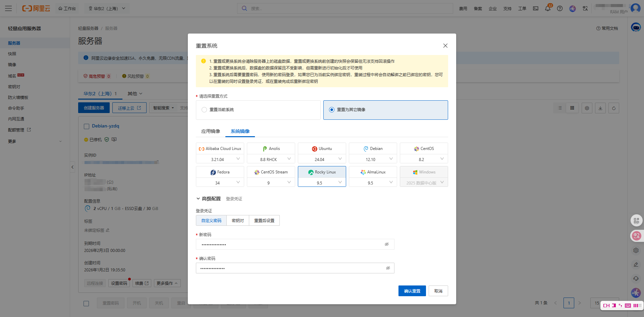This screenshot has height=317, width=644.
Task: Open the help question mark icon
Action: coord(560,8)
